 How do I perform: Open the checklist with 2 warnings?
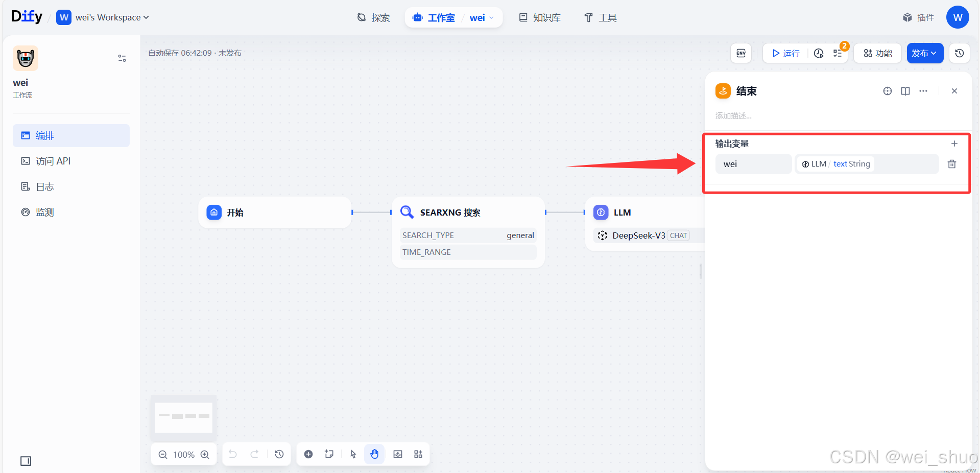tap(838, 53)
